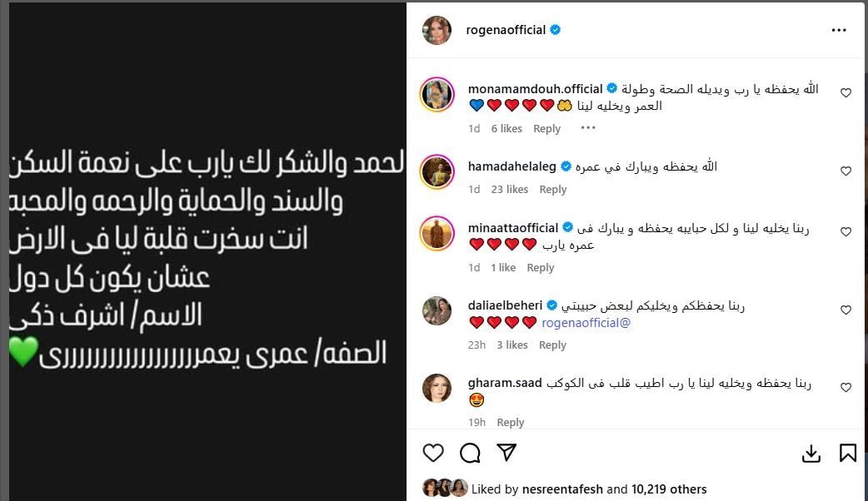Share the post with the paper plane icon

(506, 453)
